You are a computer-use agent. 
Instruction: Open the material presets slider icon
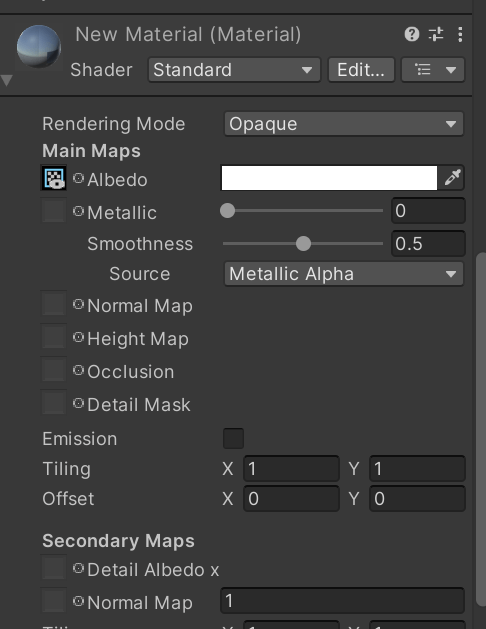(436, 34)
